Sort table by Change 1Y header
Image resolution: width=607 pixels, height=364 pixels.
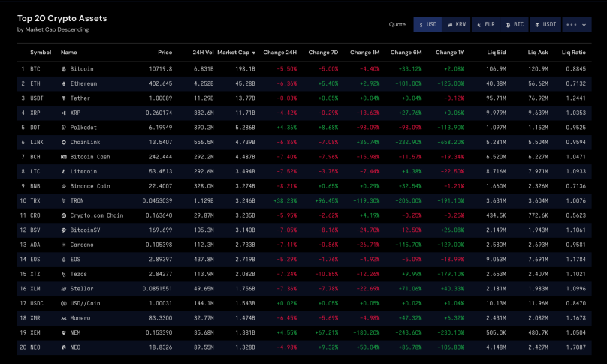[x=450, y=53]
